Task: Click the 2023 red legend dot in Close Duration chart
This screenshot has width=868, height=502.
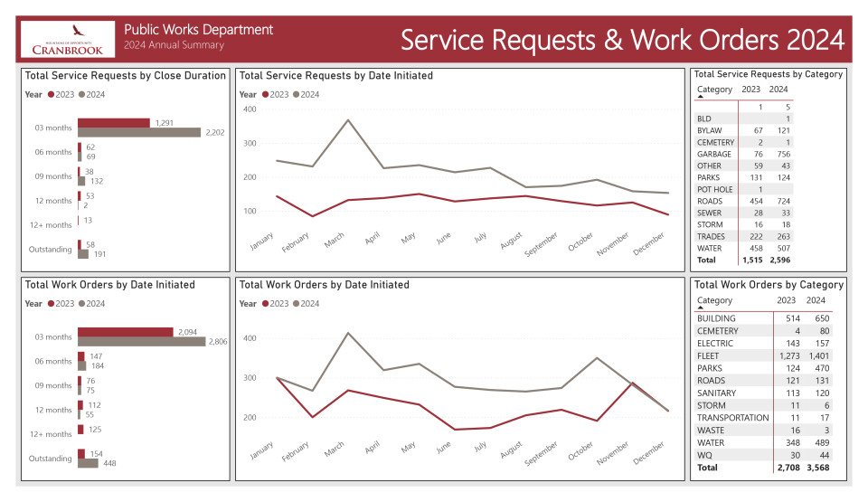Action: pos(50,94)
